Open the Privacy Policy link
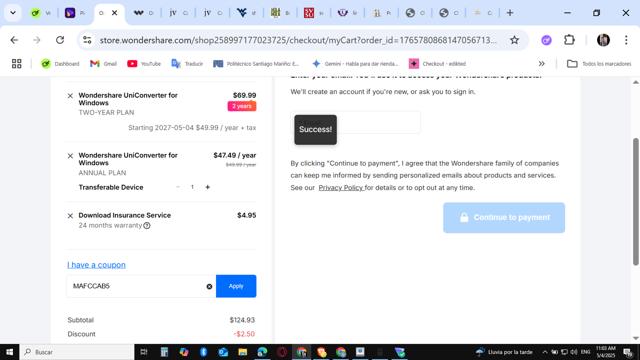 point(341,188)
